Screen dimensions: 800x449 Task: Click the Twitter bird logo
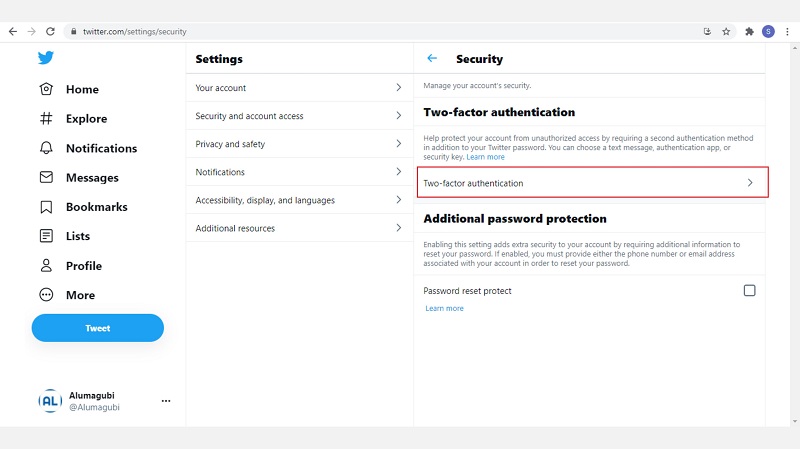click(46, 58)
